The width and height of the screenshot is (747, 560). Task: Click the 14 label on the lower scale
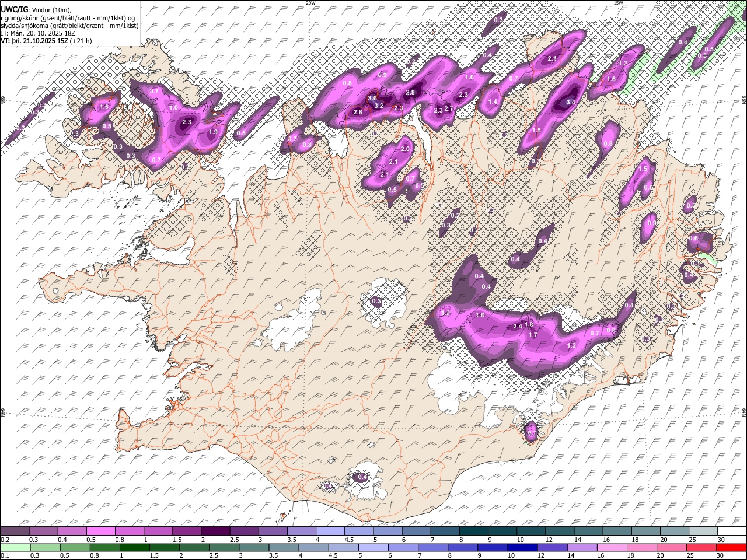point(574,556)
